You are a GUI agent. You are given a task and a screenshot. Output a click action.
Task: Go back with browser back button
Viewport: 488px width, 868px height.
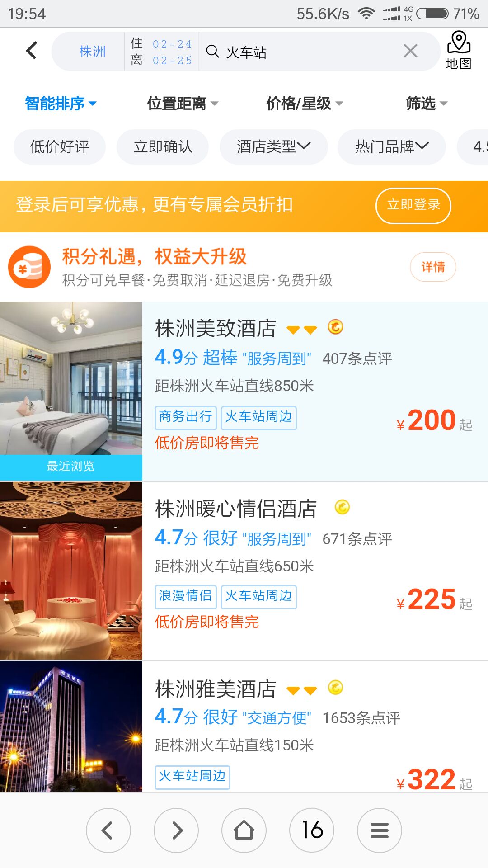[108, 830]
